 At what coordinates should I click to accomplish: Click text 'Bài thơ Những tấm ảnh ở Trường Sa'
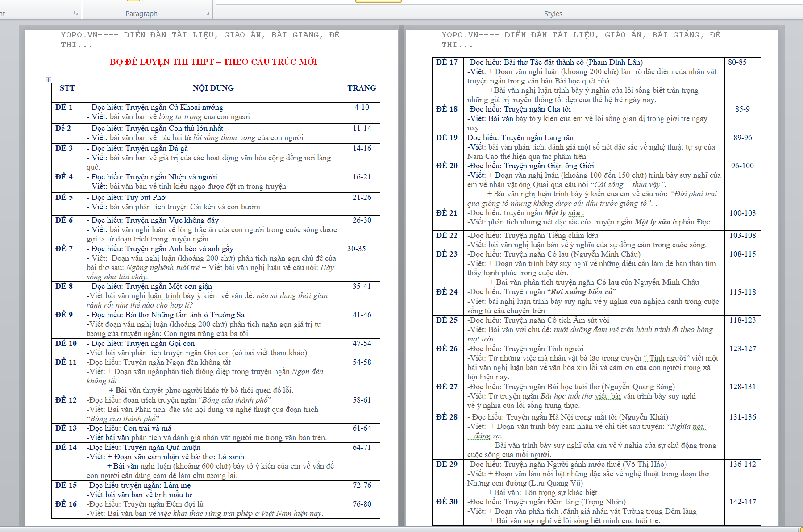click(185, 315)
